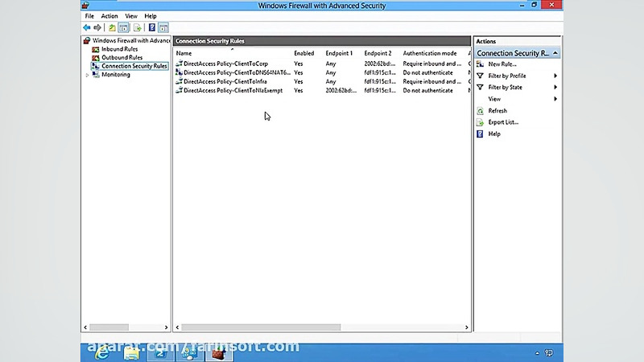Collapse the Connection Security Rules actions section

(x=555, y=53)
